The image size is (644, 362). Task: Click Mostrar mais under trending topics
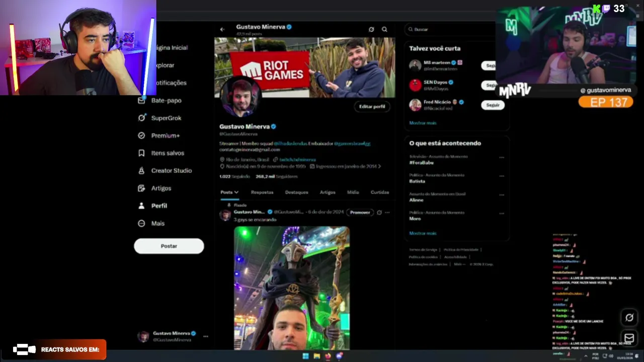[423, 233]
